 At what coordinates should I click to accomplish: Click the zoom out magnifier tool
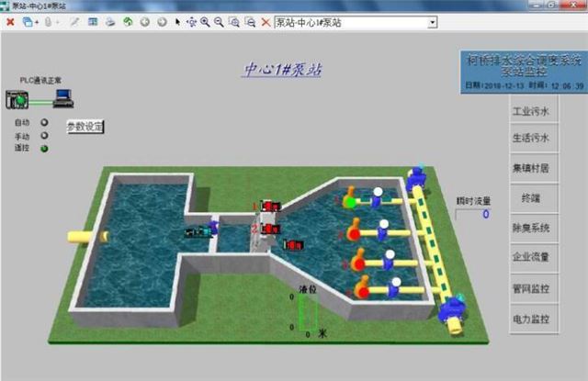coord(219,22)
